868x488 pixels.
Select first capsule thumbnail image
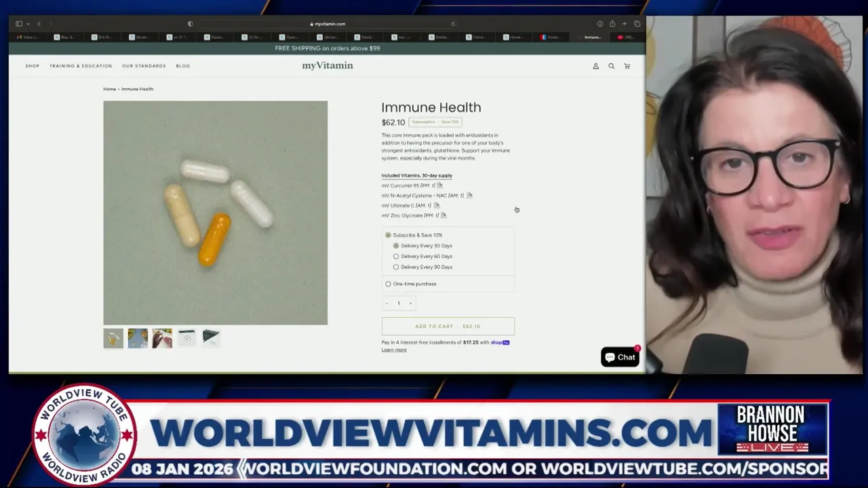(113, 338)
